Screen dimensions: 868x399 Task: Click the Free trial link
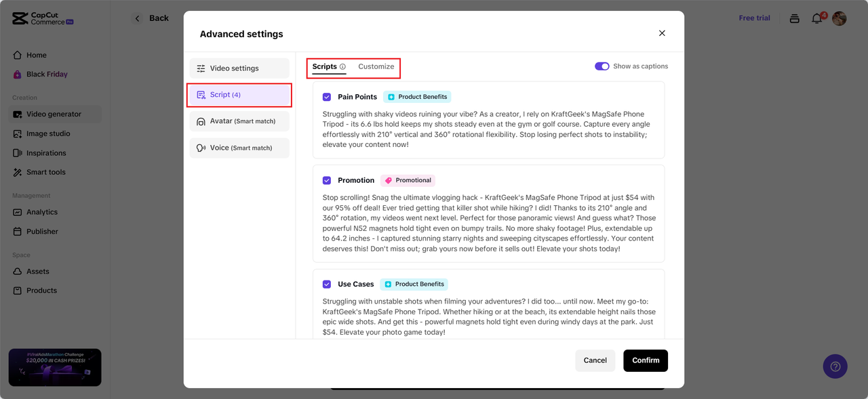[754, 18]
